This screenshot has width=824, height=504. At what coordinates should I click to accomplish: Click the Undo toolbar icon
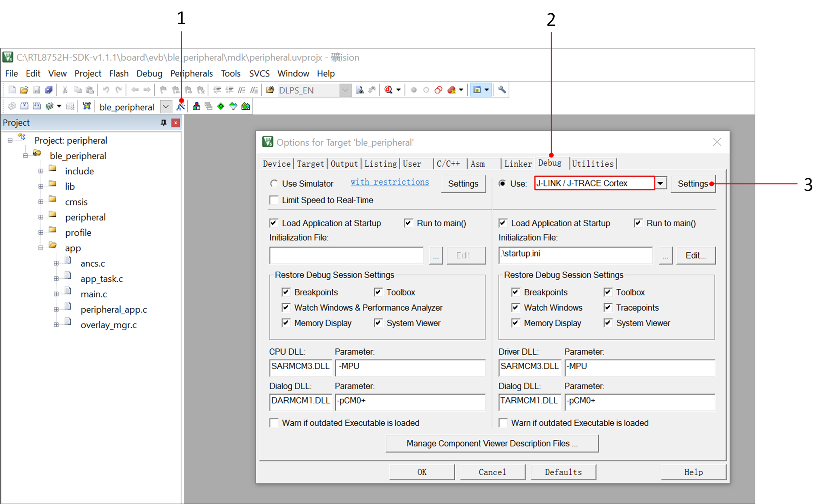106,90
